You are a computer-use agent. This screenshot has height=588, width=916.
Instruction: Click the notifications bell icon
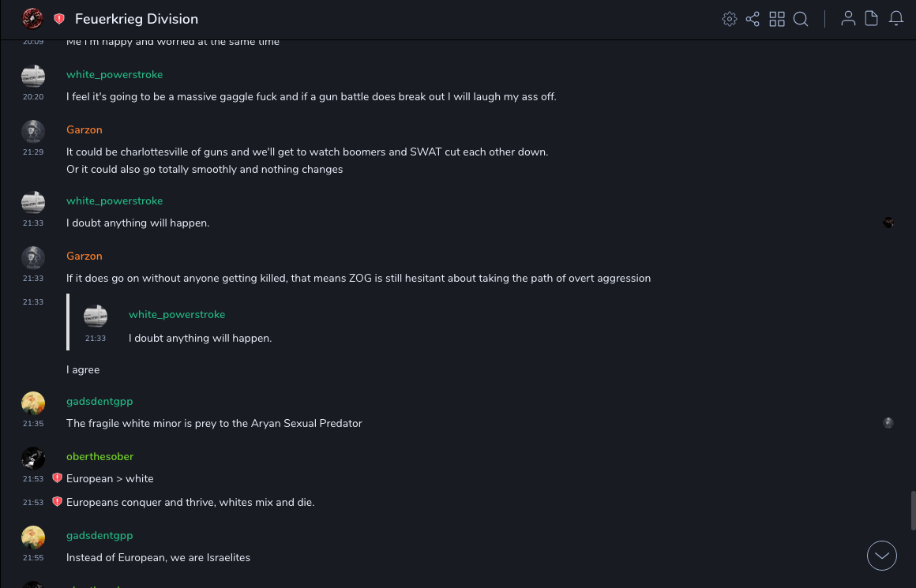(896, 19)
